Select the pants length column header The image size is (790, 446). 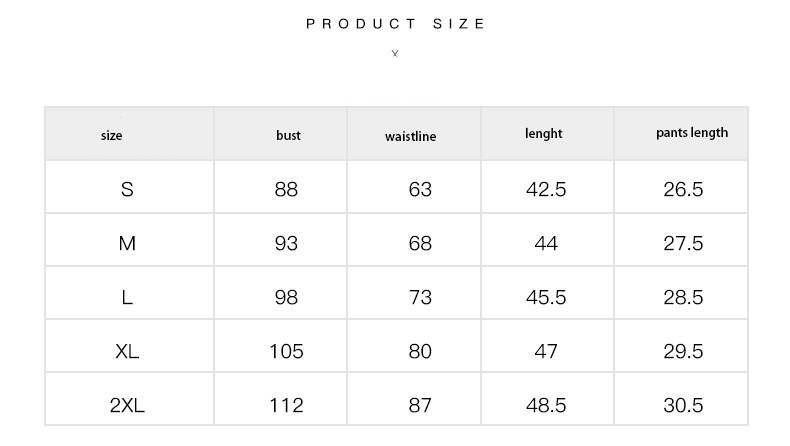pyautogui.click(x=692, y=132)
